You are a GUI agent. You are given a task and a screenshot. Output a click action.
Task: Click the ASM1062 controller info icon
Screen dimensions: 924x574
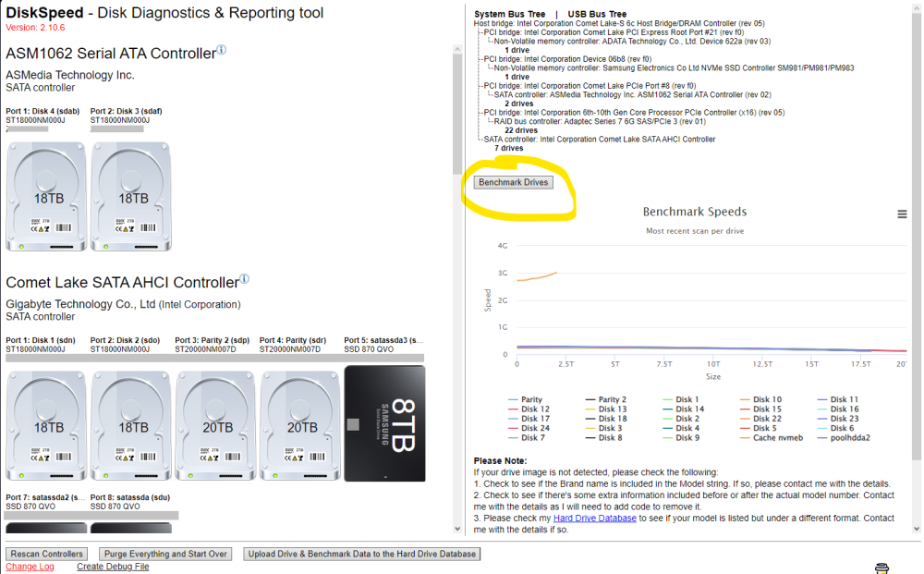[221, 50]
